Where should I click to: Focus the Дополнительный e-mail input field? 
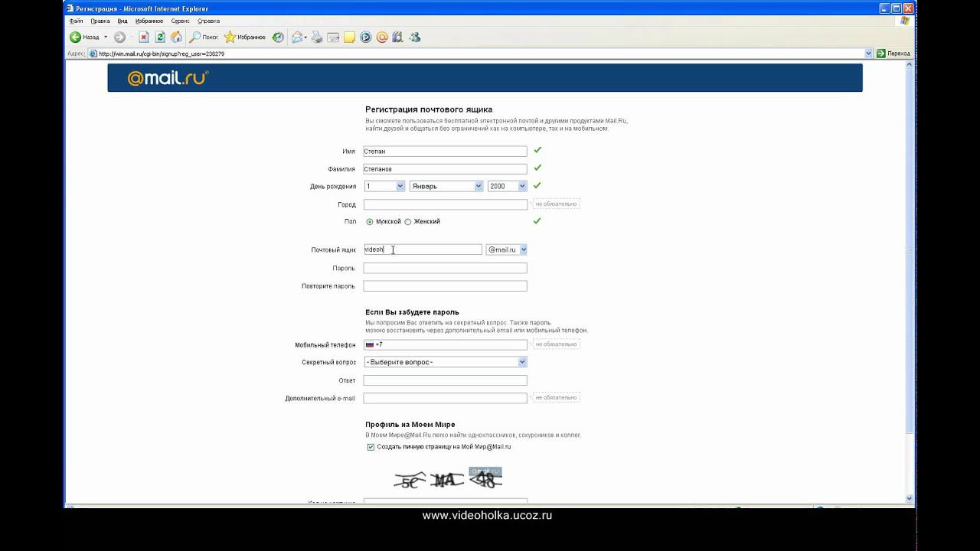tap(446, 399)
